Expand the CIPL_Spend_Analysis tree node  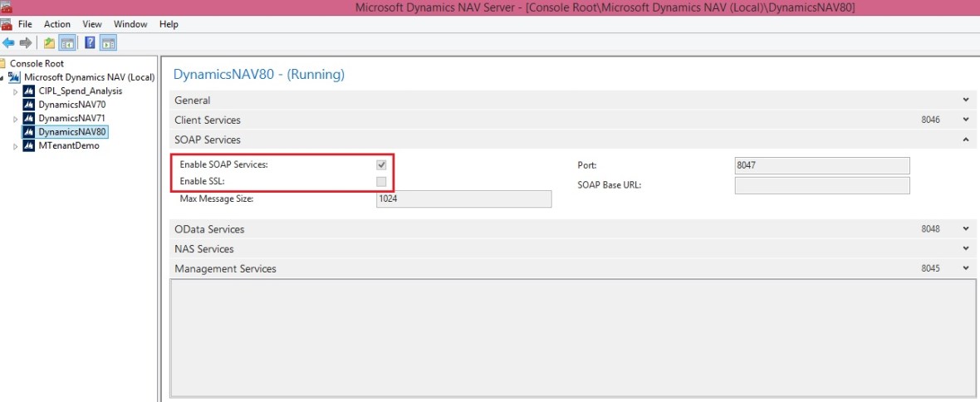pyautogui.click(x=16, y=91)
